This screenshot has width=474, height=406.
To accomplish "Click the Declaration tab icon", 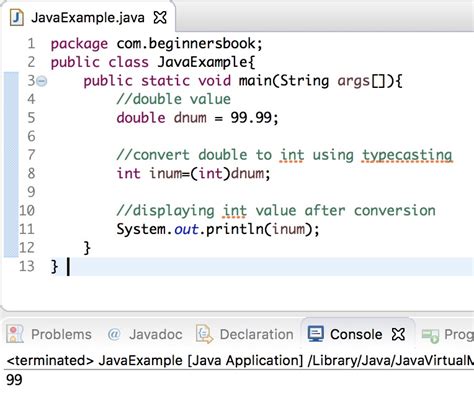I will point(204,334).
